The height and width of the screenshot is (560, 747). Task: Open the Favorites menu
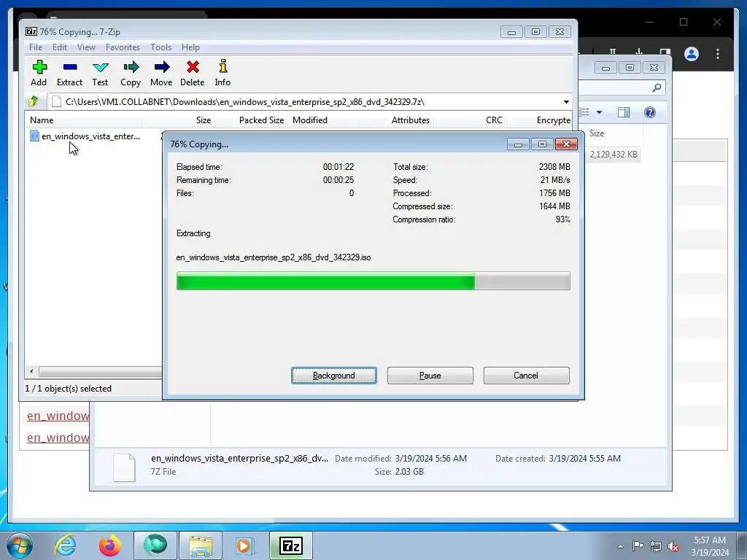(123, 47)
